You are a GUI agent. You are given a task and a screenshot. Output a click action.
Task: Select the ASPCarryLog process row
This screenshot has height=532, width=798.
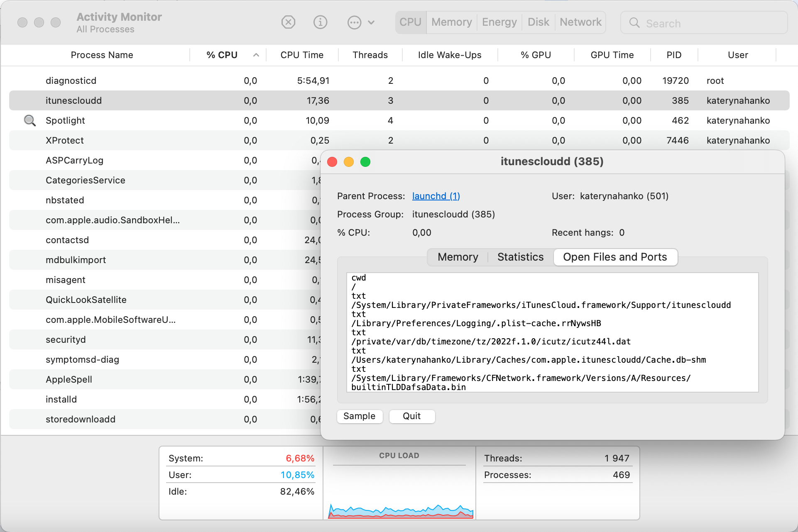(165, 160)
